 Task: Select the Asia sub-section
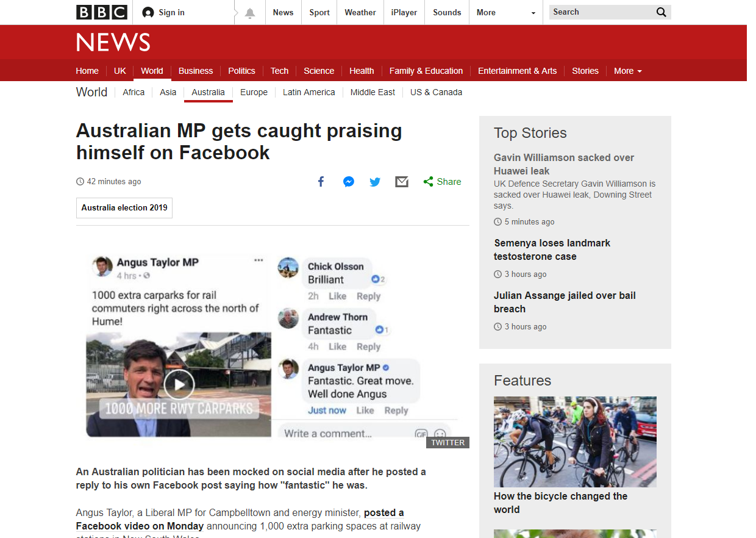pyautogui.click(x=168, y=92)
